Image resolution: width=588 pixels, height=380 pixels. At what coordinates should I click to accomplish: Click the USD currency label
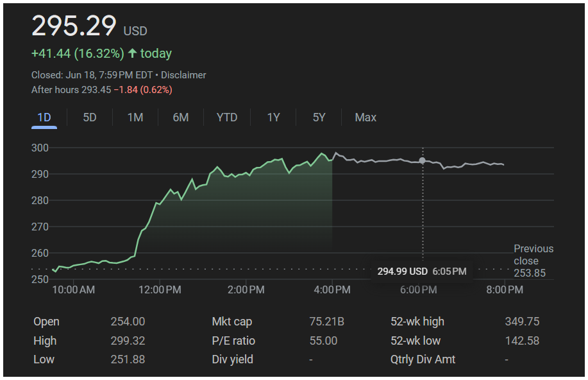point(135,31)
